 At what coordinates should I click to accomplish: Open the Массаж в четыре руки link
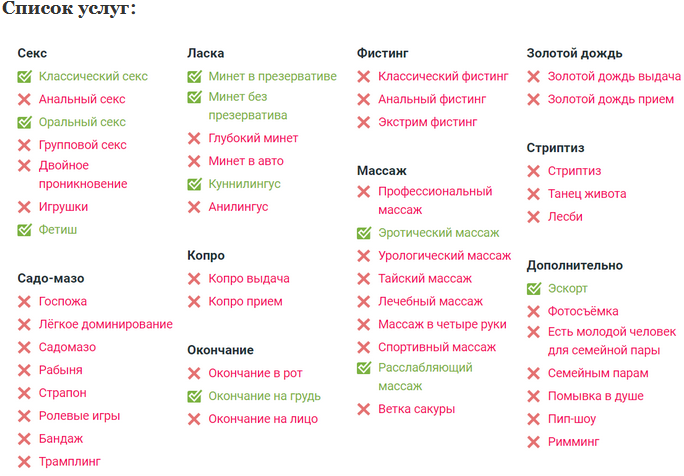[x=442, y=324]
